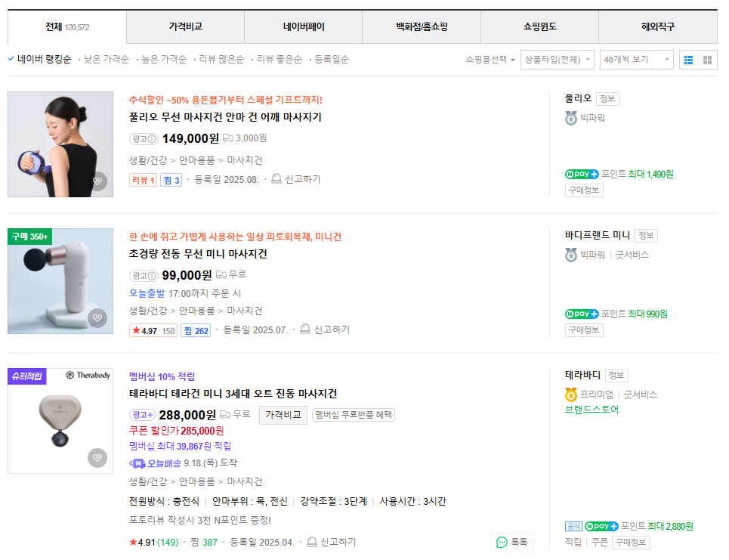Switch to 해외직구 tab
The height and width of the screenshot is (560, 729).
click(x=658, y=27)
